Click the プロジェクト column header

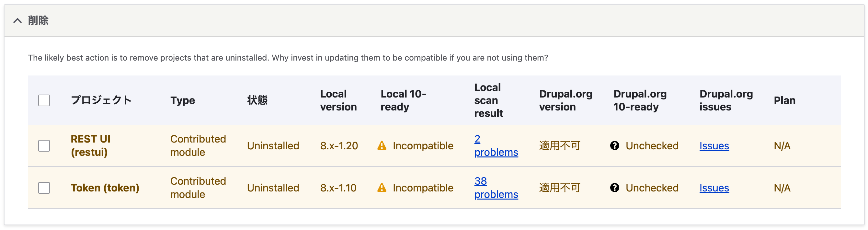(x=101, y=100)
